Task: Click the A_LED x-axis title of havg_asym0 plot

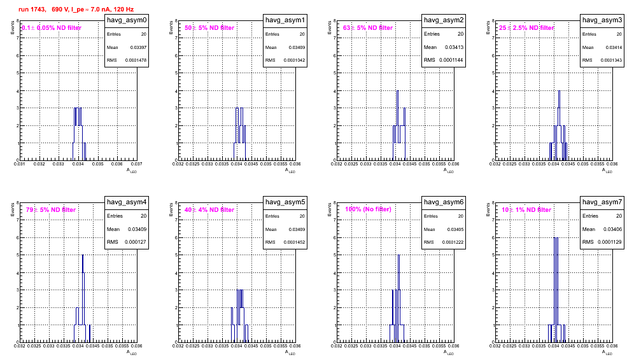Action: tap(132, 171)
